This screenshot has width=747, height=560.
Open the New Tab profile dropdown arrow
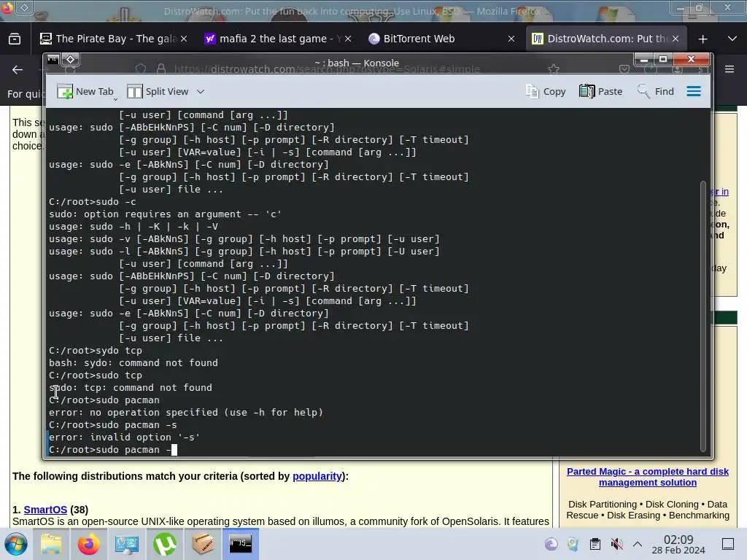pyautogui.click(x=116, y=99)
